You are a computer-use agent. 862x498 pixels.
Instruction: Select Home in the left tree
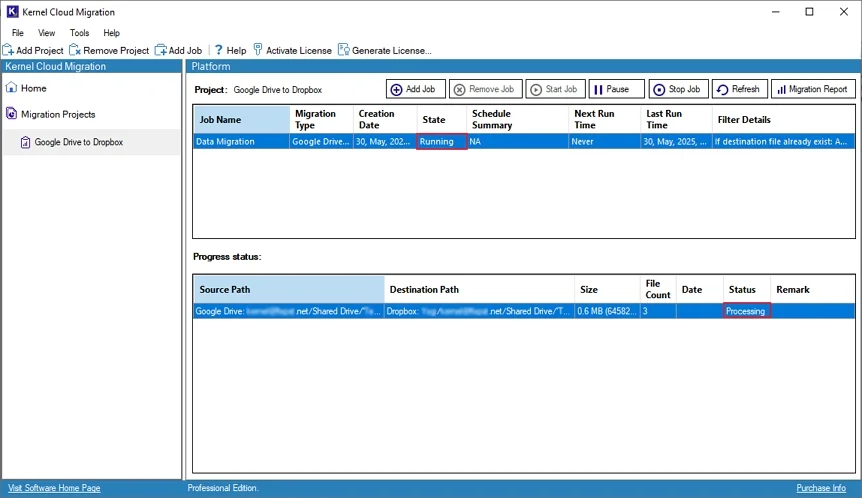click(x=34, y=88)
